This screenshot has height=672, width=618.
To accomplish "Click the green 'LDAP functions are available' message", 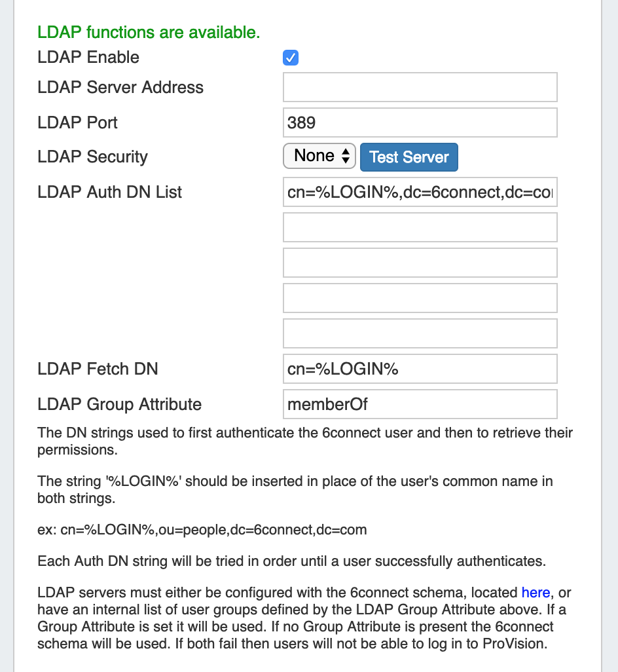I will [149, 32].
